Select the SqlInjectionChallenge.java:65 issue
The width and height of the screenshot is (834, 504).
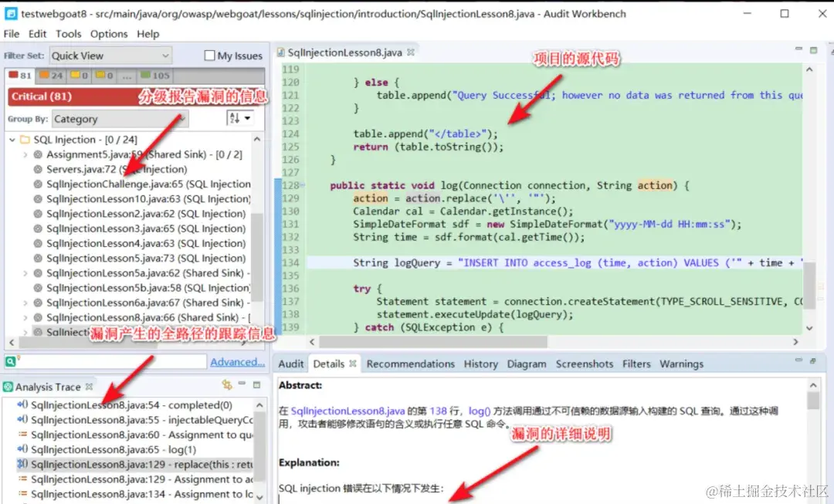pos(147,184)
